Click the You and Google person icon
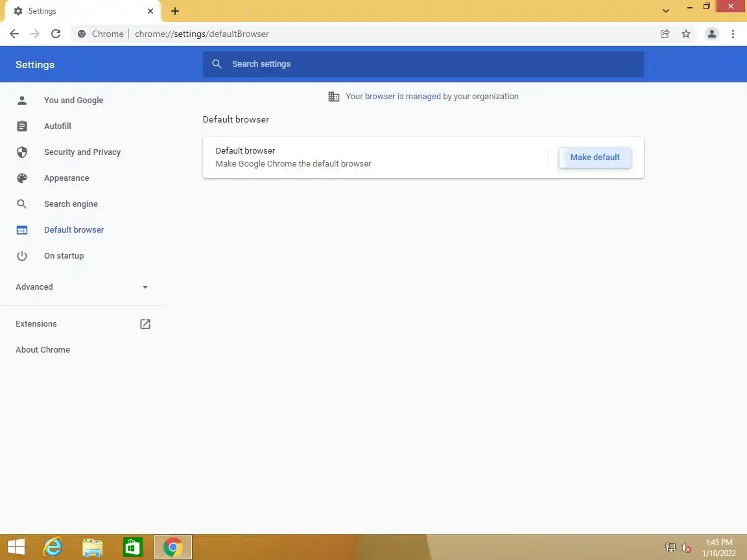The image size is (747, 560). tap(22, 100)
